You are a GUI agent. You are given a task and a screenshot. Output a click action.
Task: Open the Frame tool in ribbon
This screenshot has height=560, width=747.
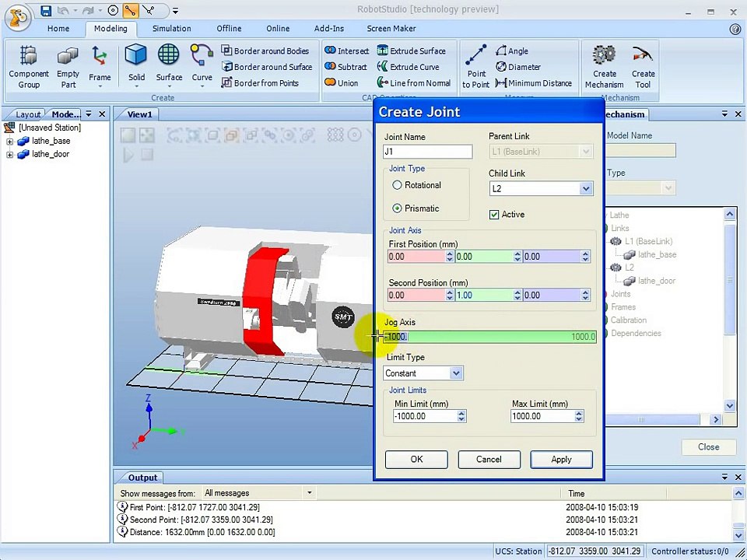coord(100,67)
